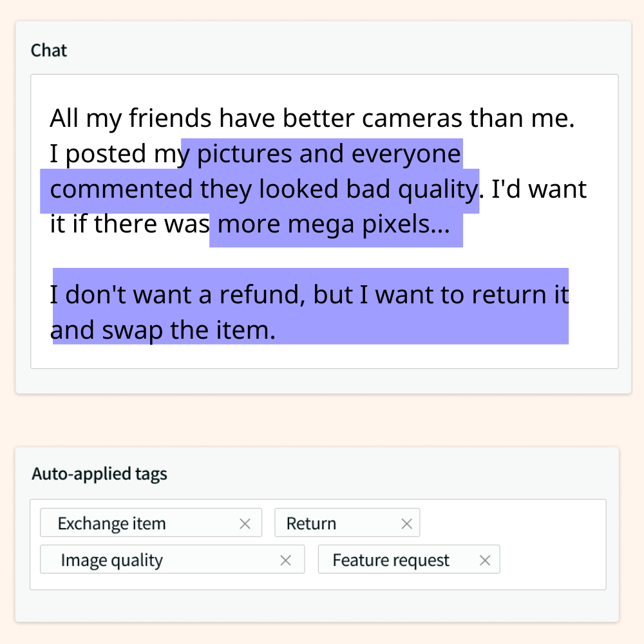Click highlighted sentence about not wanting a refund
Image resolution: width=644 pixels, height=644 pixels.
(x=309, y=295)
